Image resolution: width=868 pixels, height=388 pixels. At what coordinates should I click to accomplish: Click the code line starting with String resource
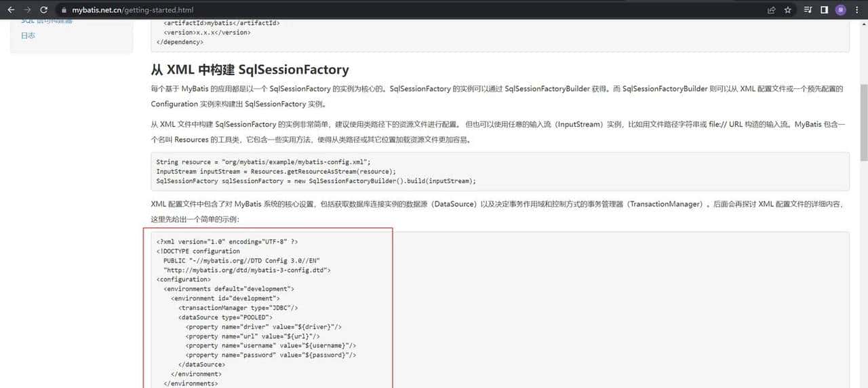[x=263, y=162]
